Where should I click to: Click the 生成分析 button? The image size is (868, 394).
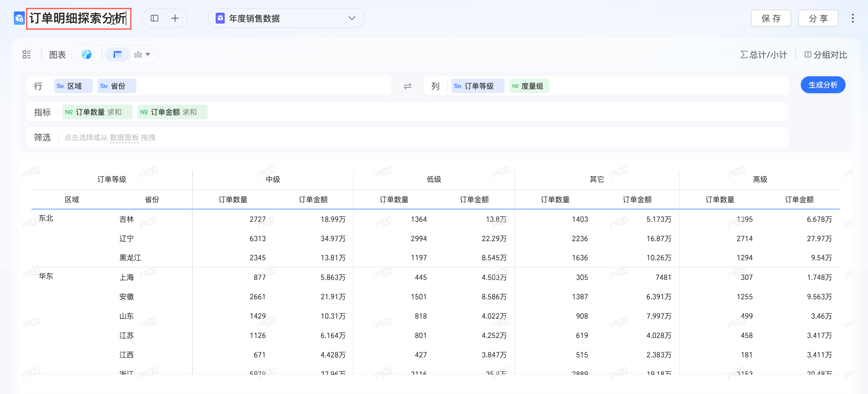pyautogui.click(x=823, y=85)
